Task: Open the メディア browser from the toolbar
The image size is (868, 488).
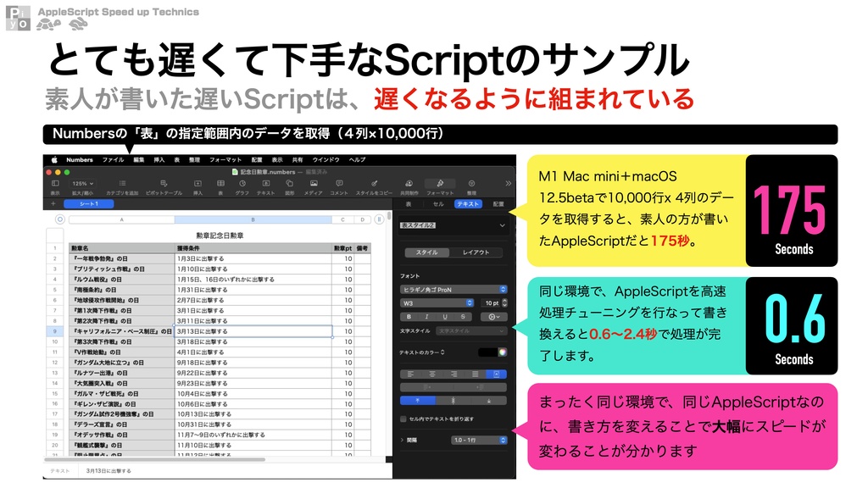Action: [314, 184]
